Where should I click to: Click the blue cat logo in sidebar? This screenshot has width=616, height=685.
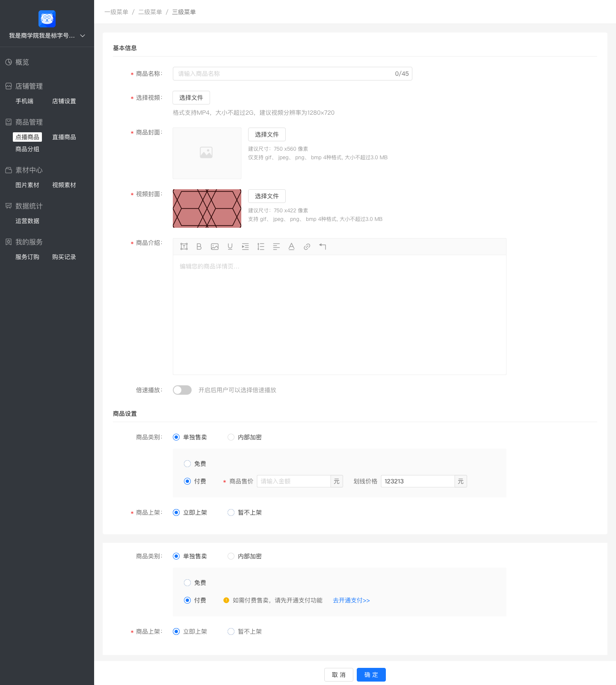[47, 19]
